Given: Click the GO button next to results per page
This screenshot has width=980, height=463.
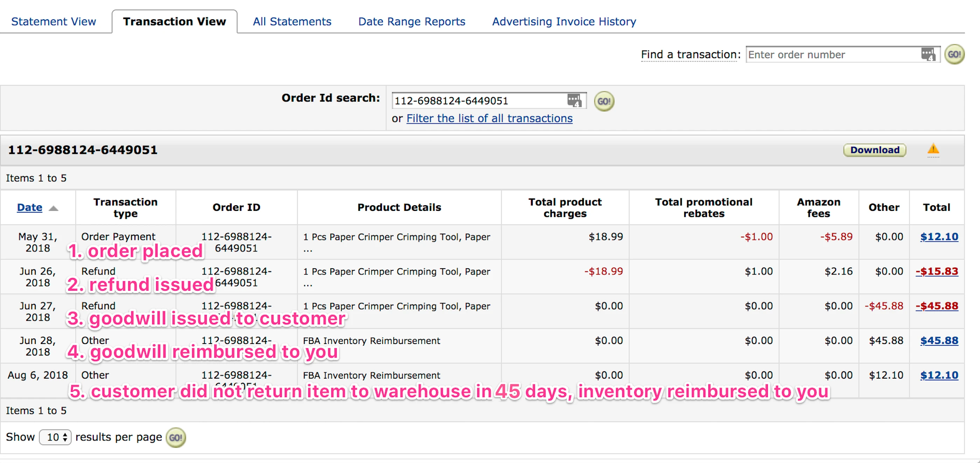Looking at the screenshot, I should 176,437.
